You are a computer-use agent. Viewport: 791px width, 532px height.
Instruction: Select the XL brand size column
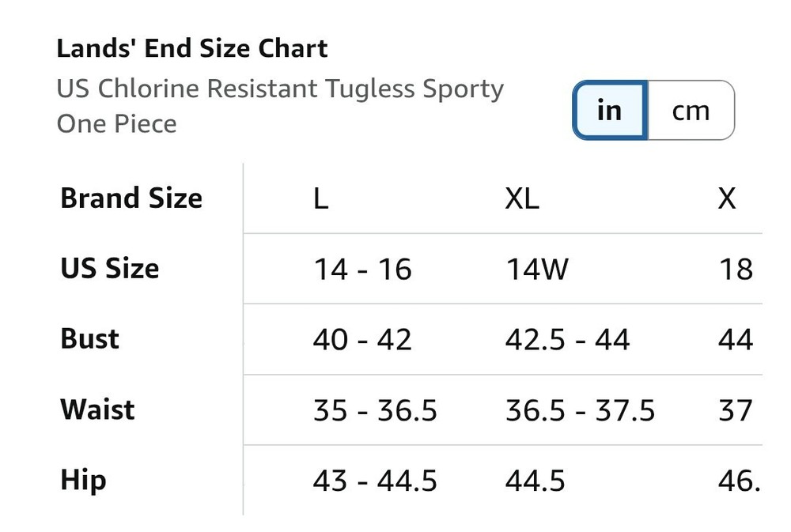(x=522, y=198)
